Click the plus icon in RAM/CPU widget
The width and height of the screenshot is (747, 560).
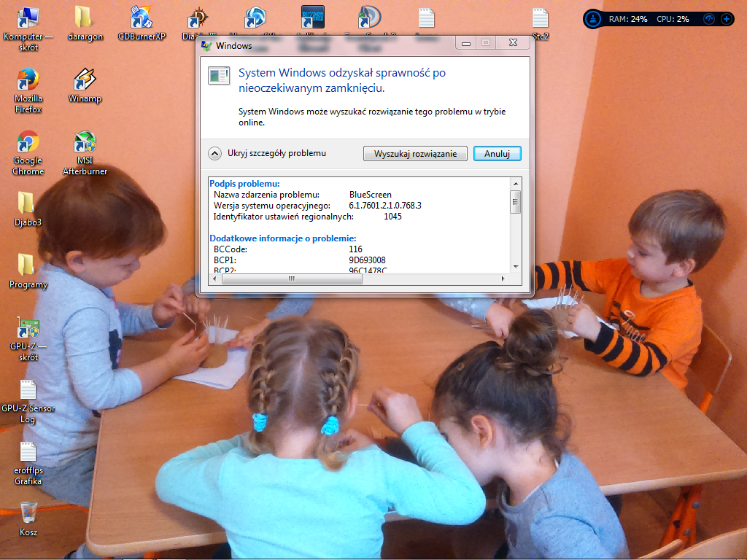pyautogui.click(x=726, y=19)
